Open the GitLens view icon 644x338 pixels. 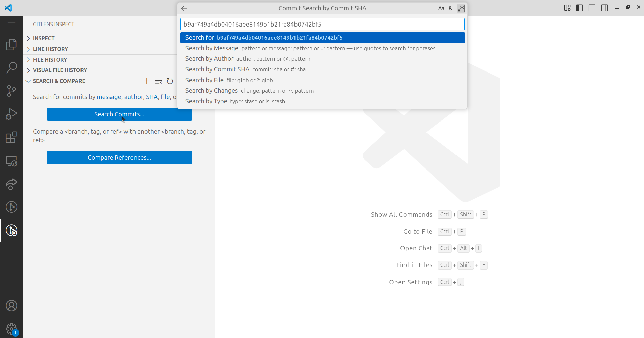point(11,207)
